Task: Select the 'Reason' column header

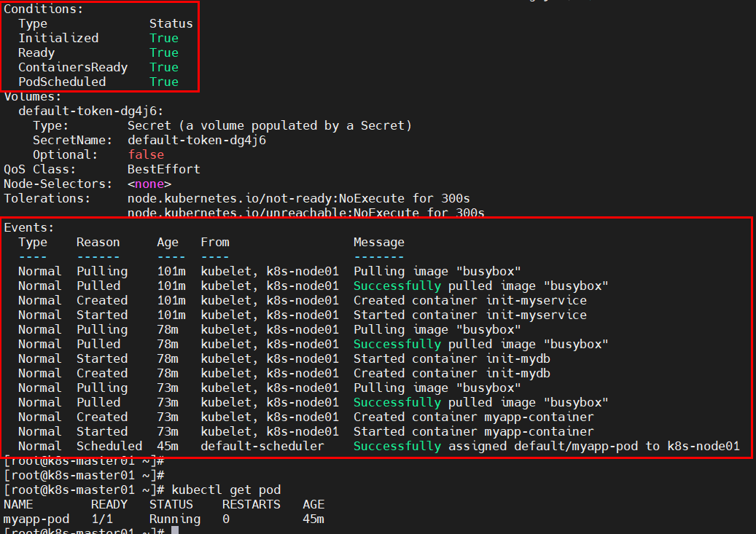Action: (x=98, y=243)
